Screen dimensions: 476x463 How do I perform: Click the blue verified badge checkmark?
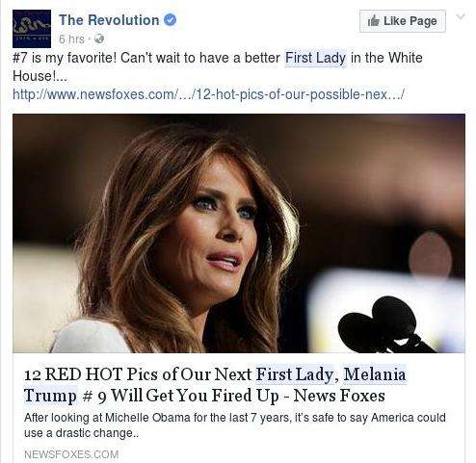point(171,20)
